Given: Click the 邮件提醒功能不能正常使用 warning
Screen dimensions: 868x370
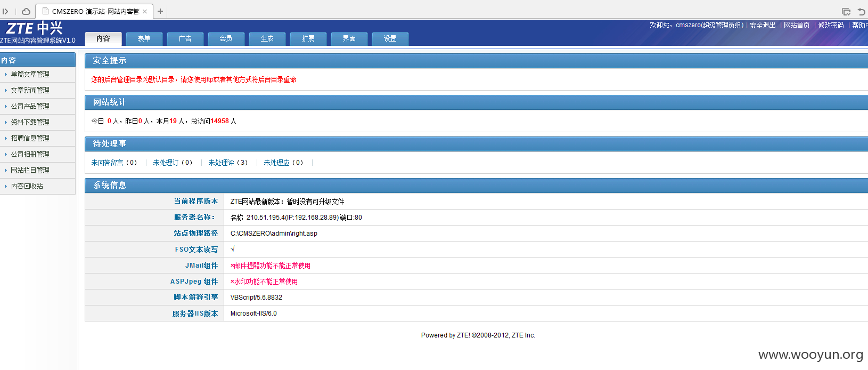Looking at the screenshot, I should coord(271,266).
